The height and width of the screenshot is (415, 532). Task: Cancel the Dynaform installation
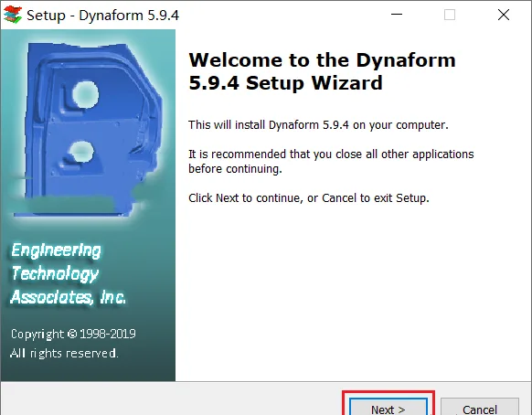[480, 407]
